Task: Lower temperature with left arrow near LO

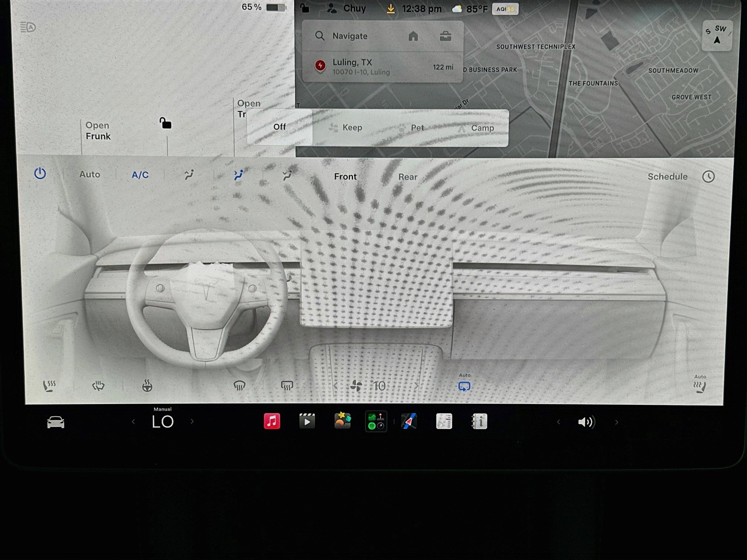Action: click(133, 421)
